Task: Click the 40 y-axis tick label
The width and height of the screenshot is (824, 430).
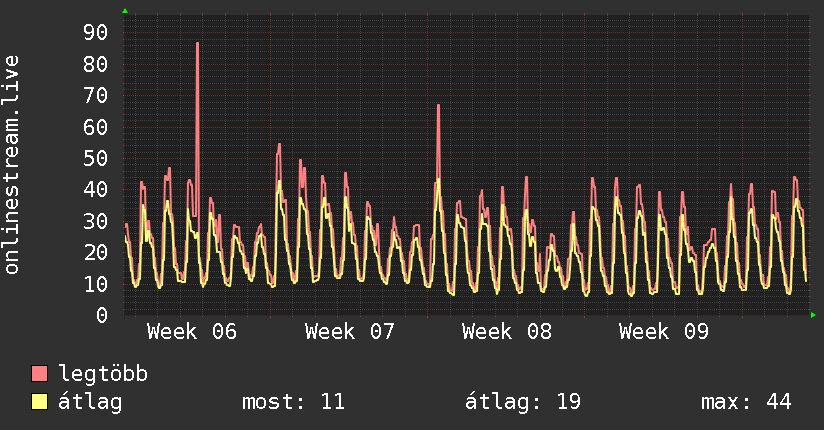Action: point(95,190)
